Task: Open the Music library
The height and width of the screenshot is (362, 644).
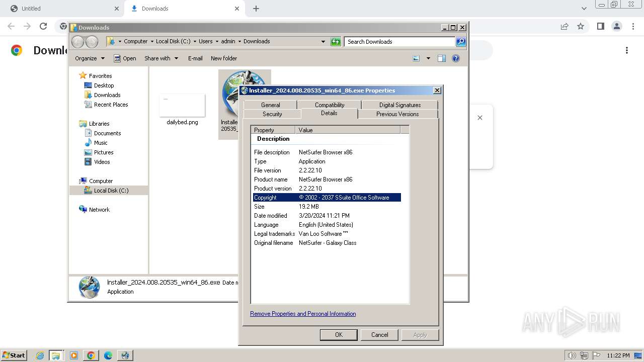Action: tap(101, 143)
